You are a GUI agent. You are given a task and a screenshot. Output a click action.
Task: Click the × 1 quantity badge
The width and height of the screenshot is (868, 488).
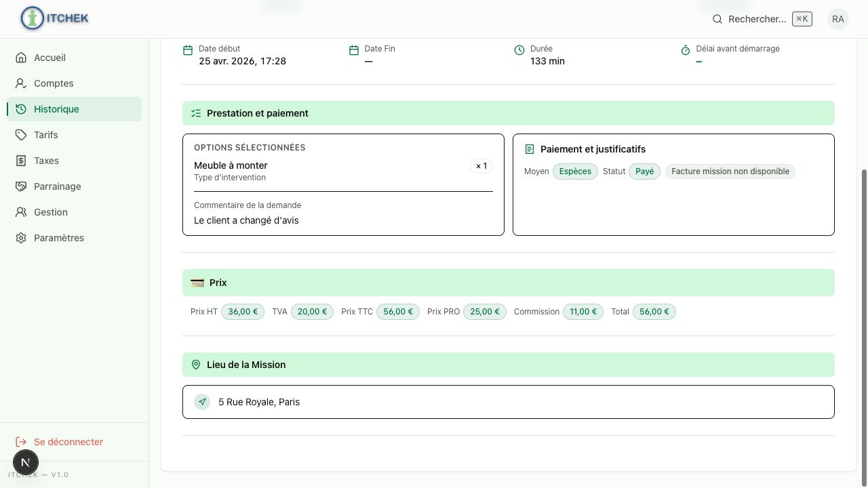click(481, 166)
